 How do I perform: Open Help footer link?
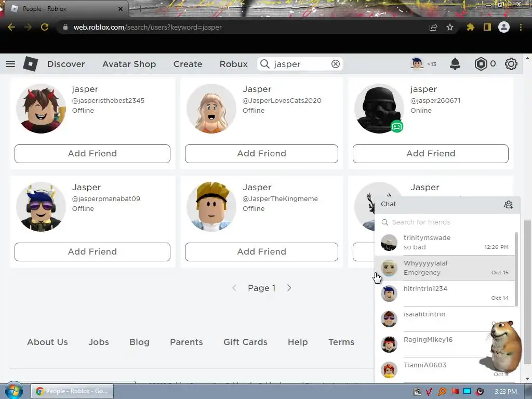click(298, 342)
